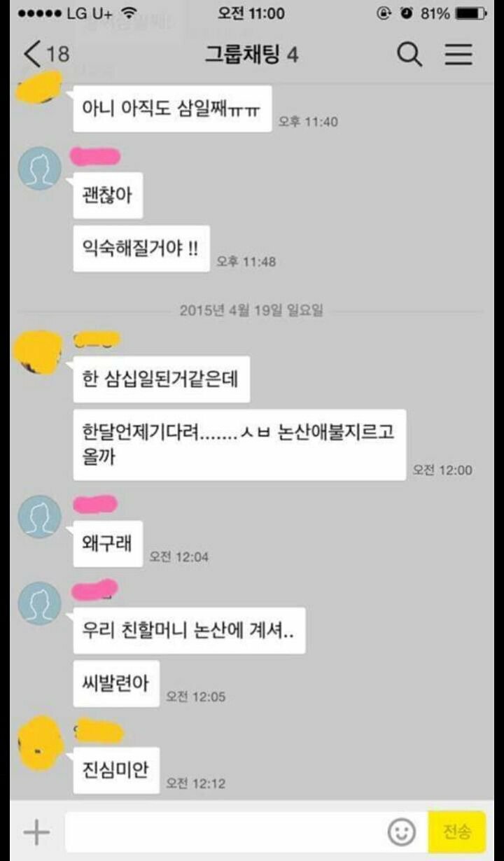This screenshot has width=504, height=861.
Task: Tap the pink-masked sender name above 괜찮아
Action: click(95, 156)
